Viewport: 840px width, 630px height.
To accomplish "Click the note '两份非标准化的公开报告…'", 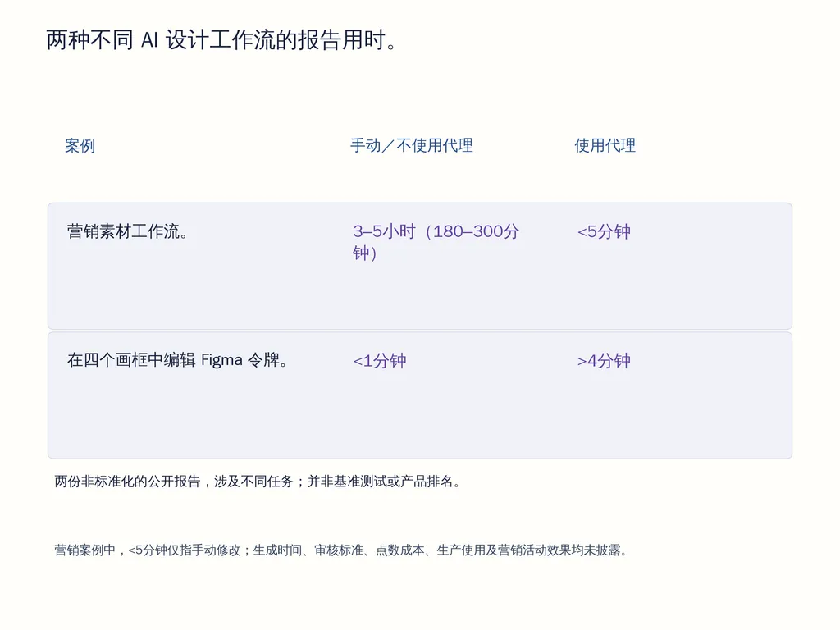I will click(258, 482).
